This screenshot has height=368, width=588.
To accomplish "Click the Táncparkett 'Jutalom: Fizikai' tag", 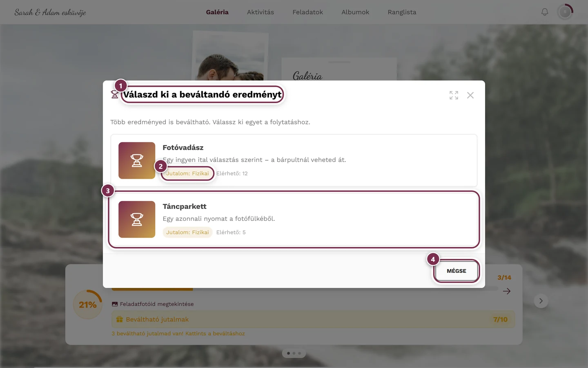I will [x=187, y=232].
